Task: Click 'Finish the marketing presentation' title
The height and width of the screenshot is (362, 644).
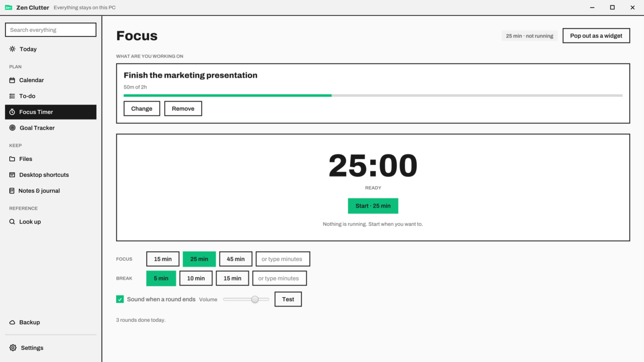Action: pyautogui.click(x=190, y=75)
